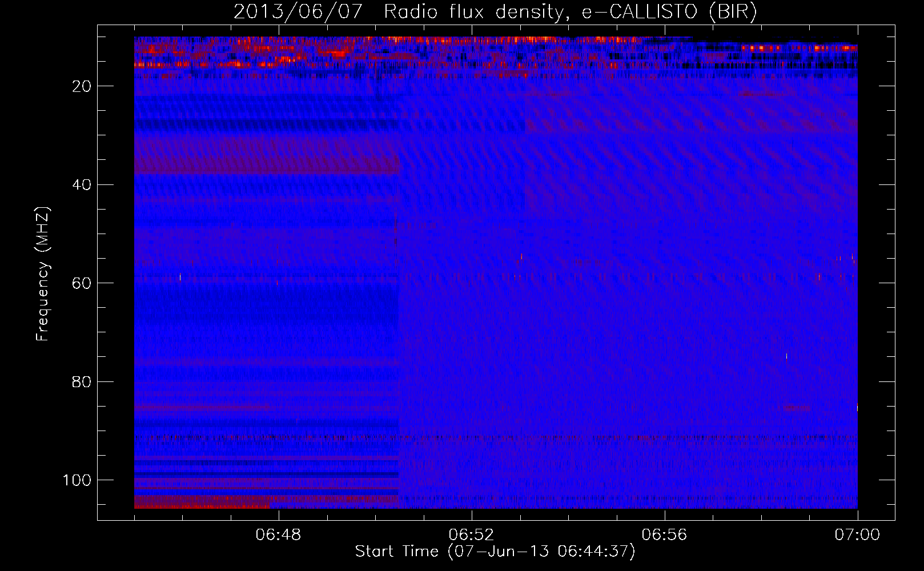Click the frequency tick label '60'

click(82, 283)
